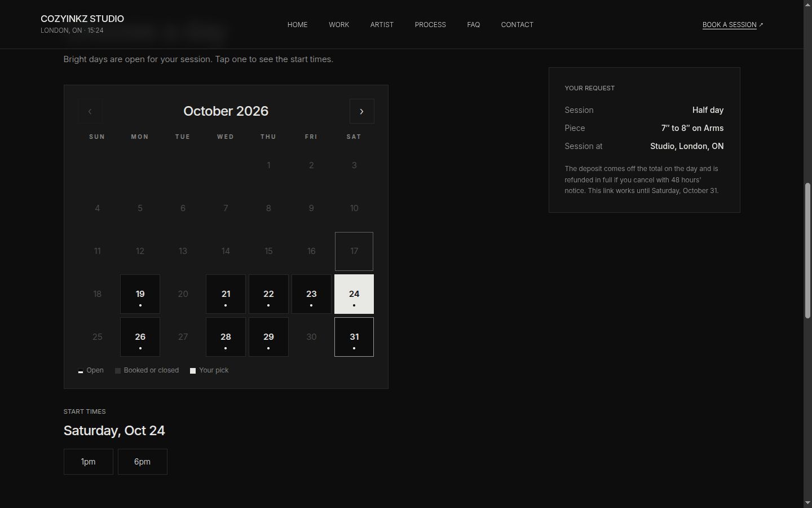Click the closed date October 27
The width and height of the screenshot is (812, 508).
pos(183,337)
